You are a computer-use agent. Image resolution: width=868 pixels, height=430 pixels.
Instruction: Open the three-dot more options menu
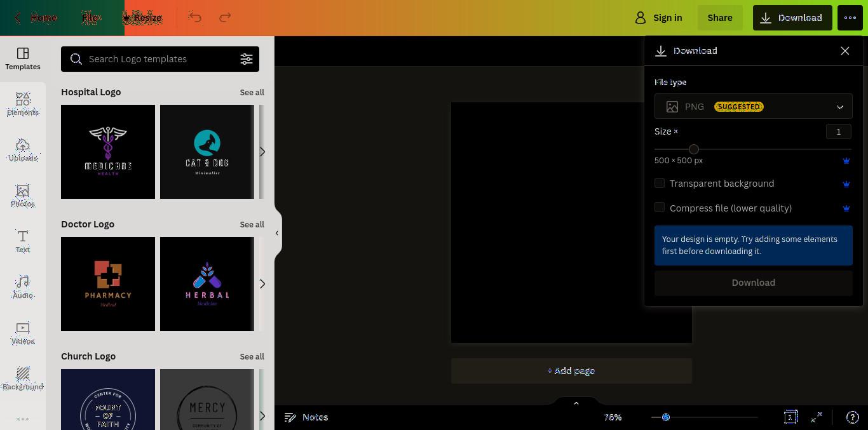tap(850, 18)
